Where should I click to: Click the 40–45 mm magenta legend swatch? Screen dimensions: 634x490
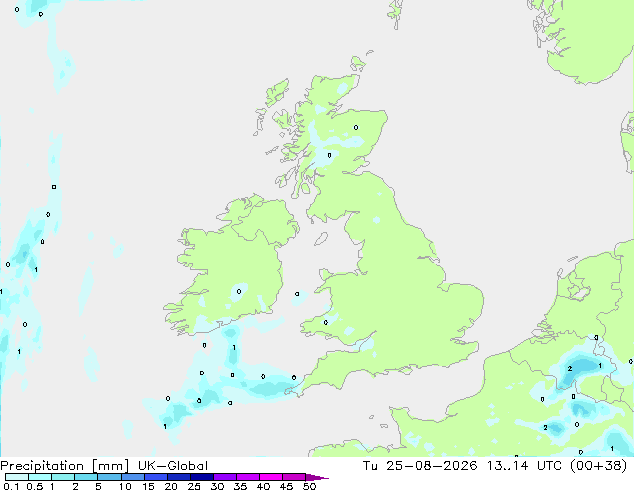[271, 477]
